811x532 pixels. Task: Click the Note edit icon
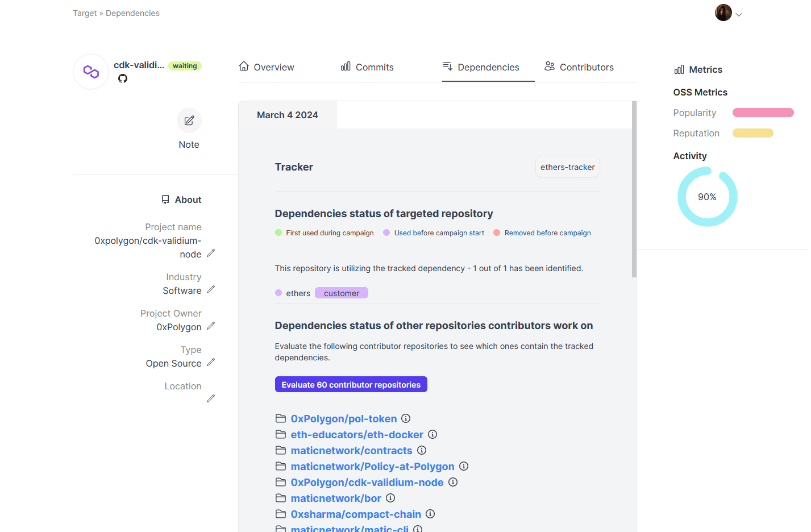(x=189, y=120)
